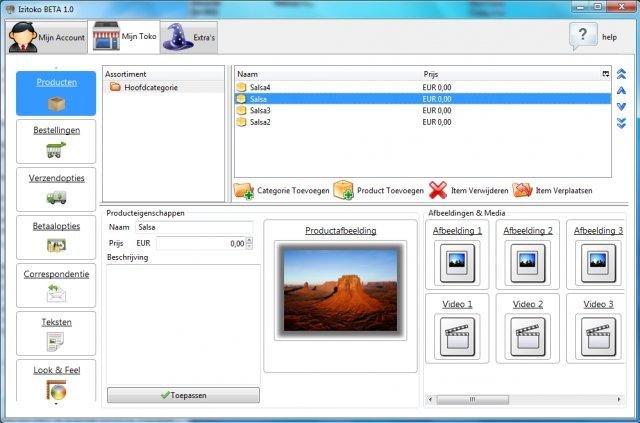Screen dimensions: 640x423
Task: Click the Prijs column header
Action: [511, 74]
